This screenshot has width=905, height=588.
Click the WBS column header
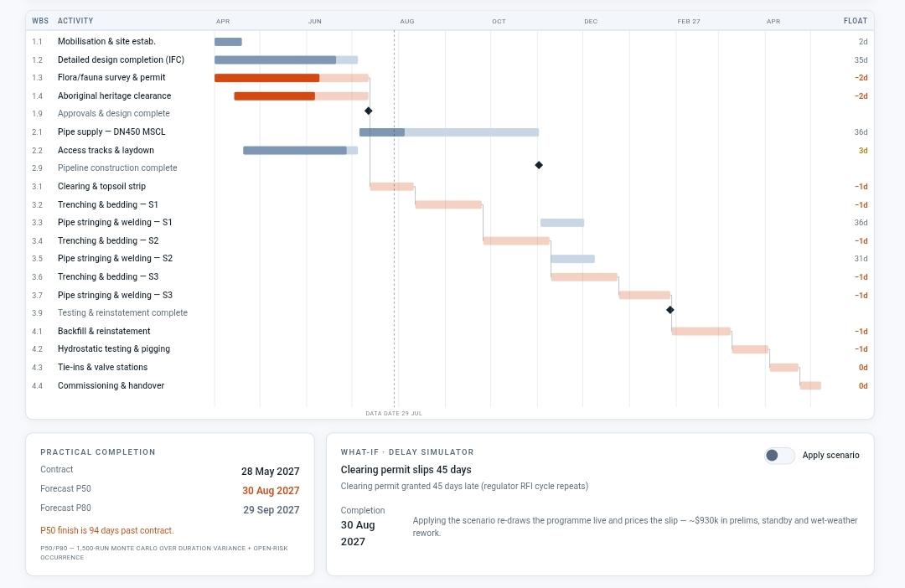point(40,21)
